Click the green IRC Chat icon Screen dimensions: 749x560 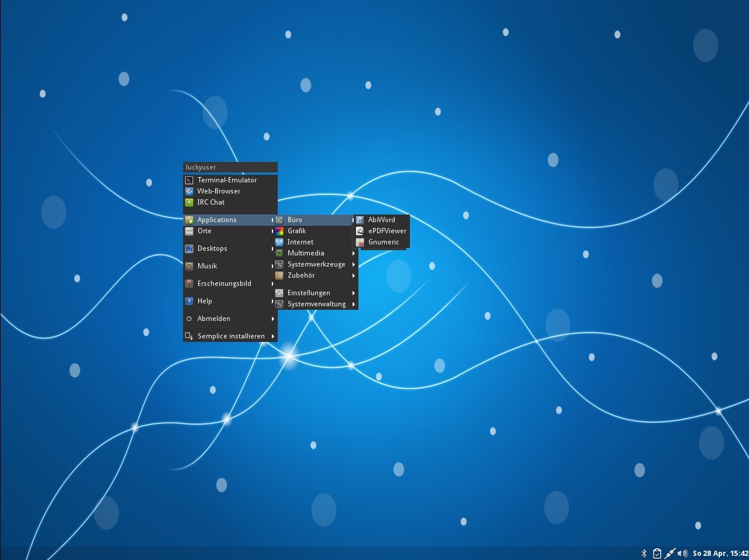tap(189, 202)
